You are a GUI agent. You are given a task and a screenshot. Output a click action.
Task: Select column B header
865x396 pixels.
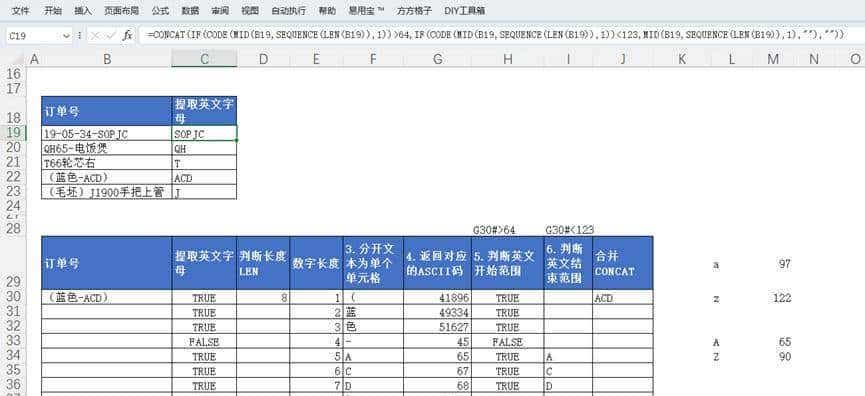pos(107,59)
